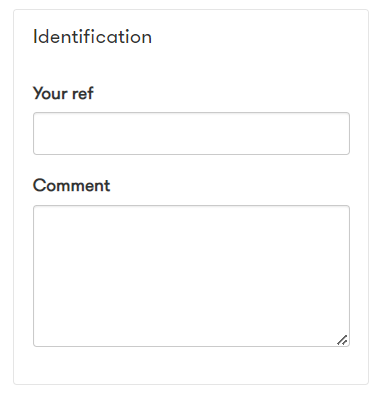Click the bold Comment field caption
This screenshot has height=401, width=376.
coord(71,185)
